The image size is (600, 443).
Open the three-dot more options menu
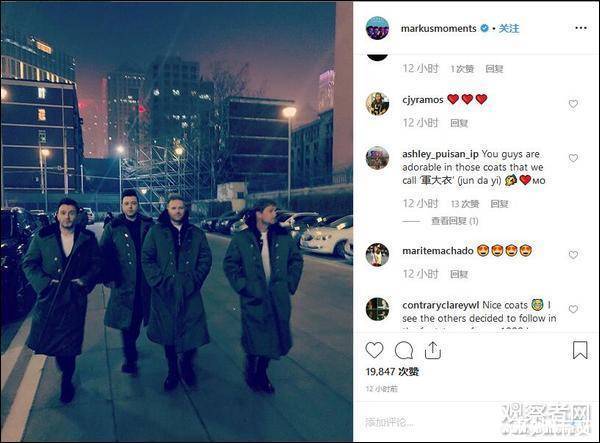pos(580,28)
